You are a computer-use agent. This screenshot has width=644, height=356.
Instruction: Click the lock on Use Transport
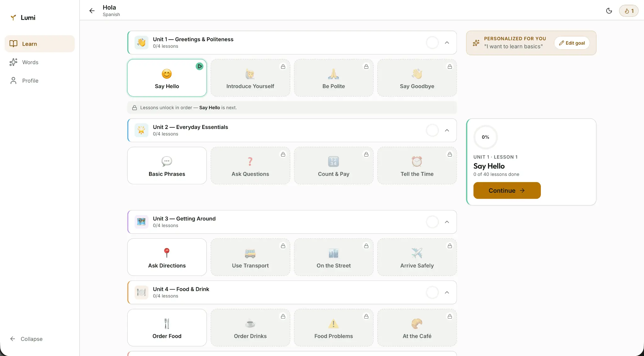[283, 246]
